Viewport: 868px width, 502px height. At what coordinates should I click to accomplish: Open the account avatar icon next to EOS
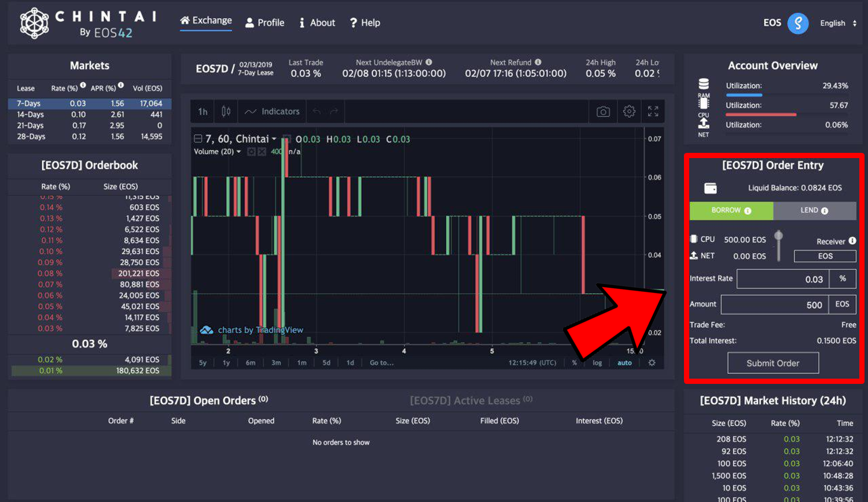(x=798, y=23)
